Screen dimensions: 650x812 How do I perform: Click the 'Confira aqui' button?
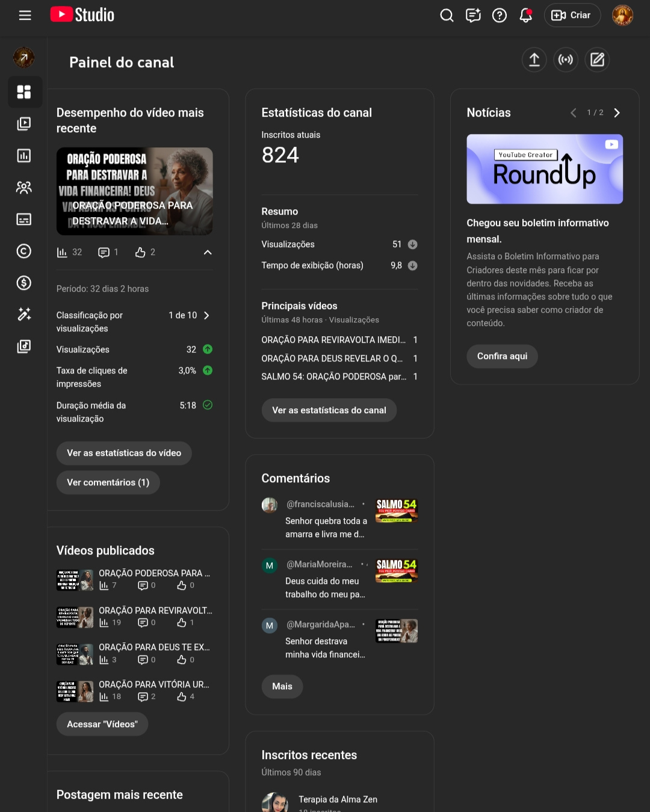[503, 356]
